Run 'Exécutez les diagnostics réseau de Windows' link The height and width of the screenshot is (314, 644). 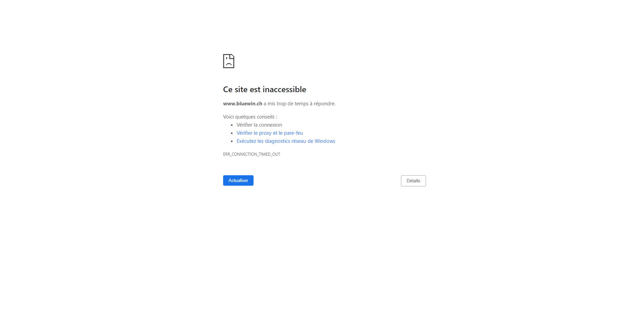(286, 141)
